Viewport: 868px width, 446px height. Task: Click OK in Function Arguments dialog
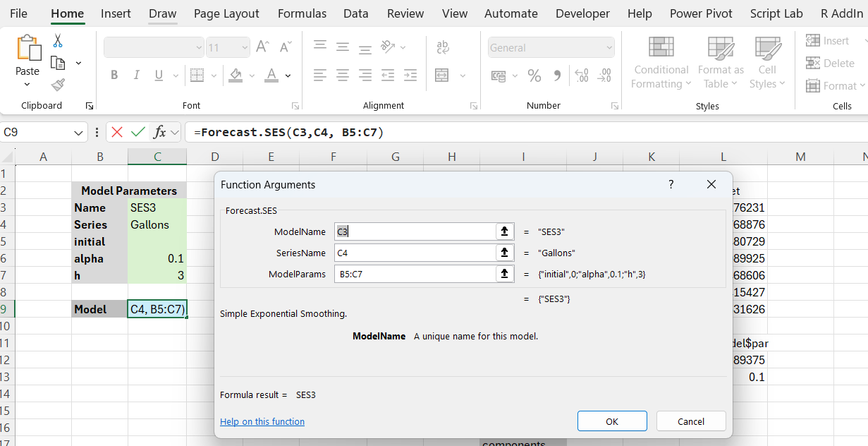[612, 421]
